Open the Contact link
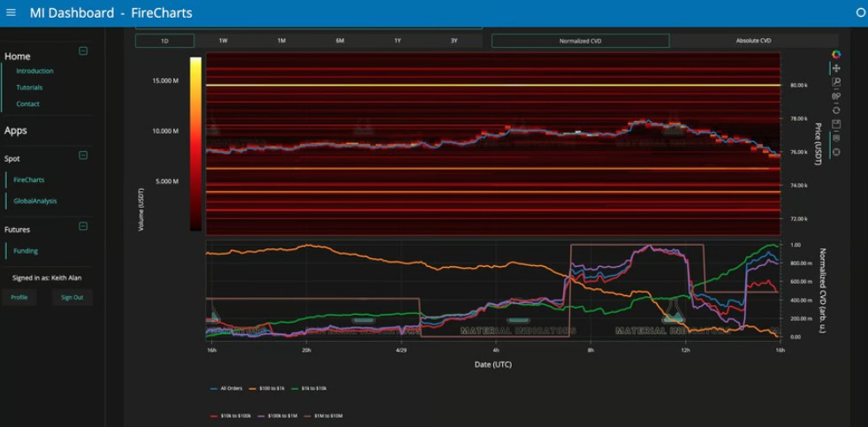The image size is (868, 427). coord(27,103)
